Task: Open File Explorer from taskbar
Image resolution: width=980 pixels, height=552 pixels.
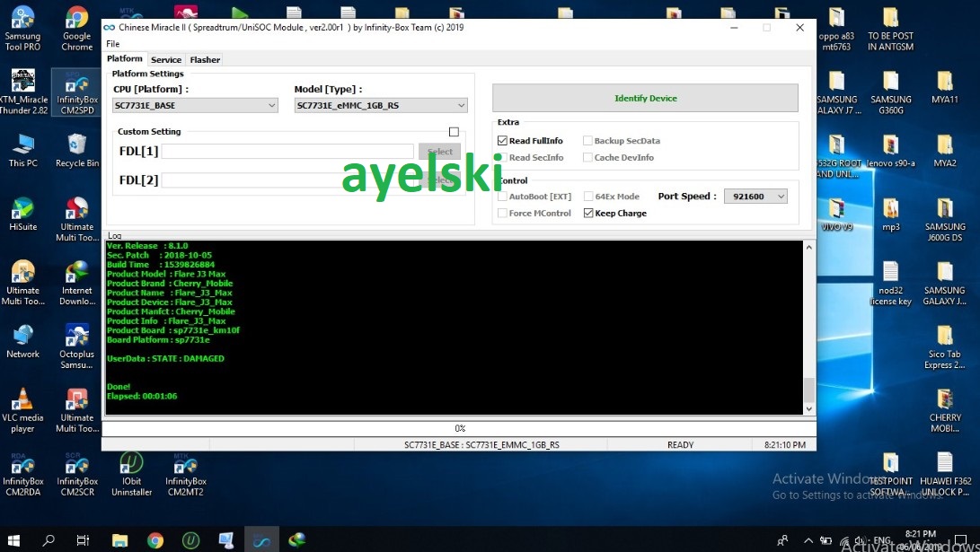Action: [x=119, y=539]
